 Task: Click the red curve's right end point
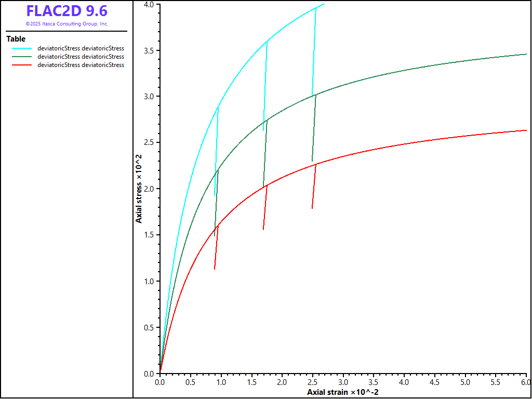pyautogui.click(x=526, y=130)
